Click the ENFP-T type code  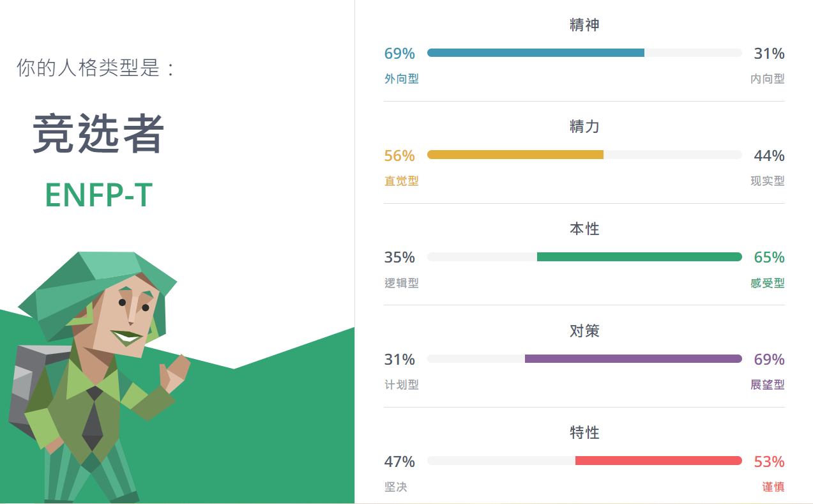click(98, 195)
